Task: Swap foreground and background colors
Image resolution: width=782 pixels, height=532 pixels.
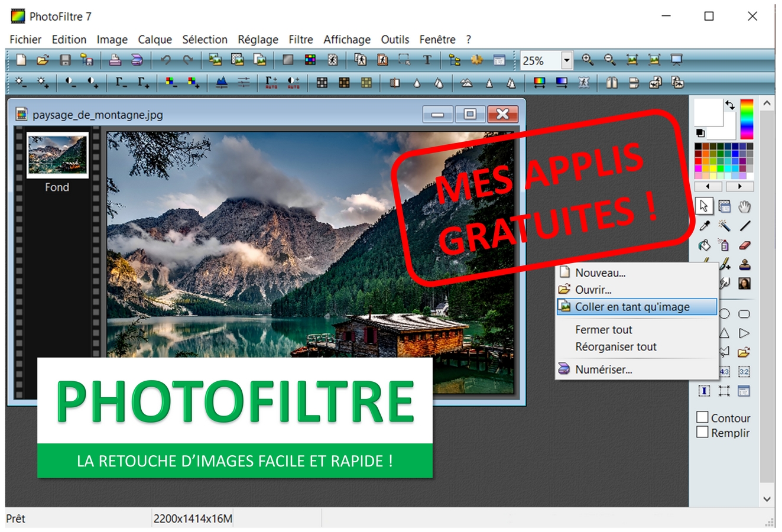Action: coord(730,105)
